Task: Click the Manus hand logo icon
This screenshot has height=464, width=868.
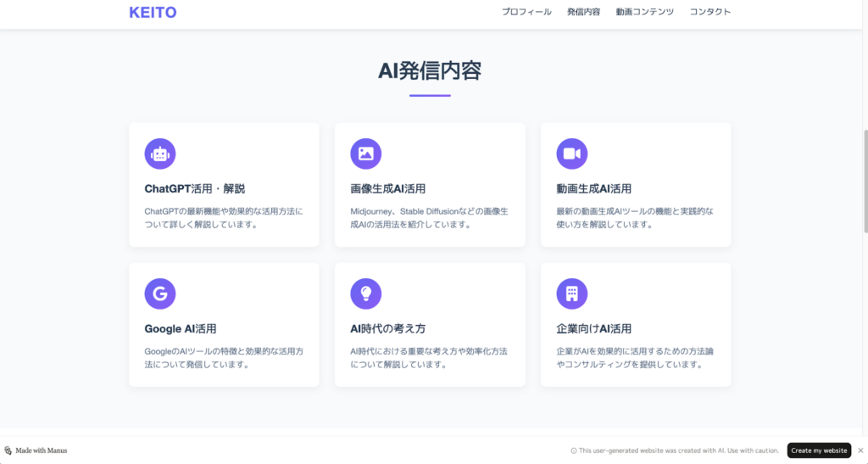Action: point(8,450)
